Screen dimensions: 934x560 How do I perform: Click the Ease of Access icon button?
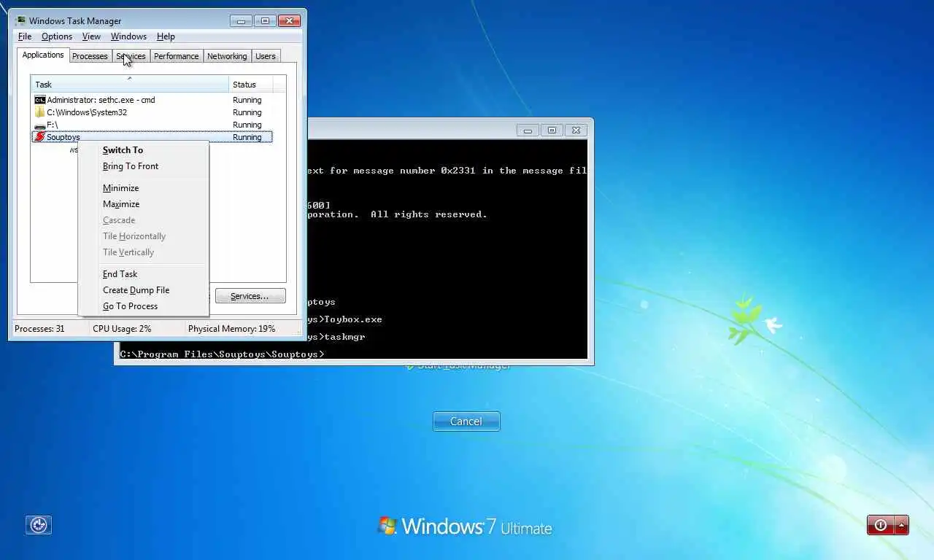coord(39,525)
